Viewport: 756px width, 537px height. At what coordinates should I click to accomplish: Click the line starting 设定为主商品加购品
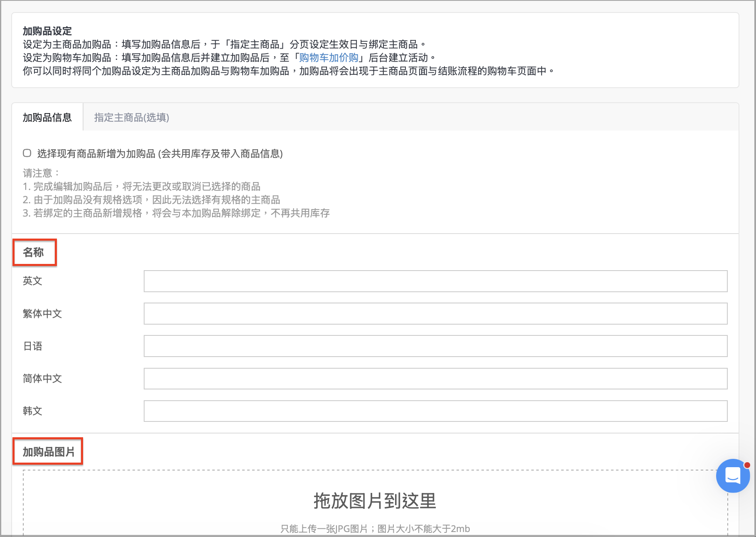click(225, 44)
